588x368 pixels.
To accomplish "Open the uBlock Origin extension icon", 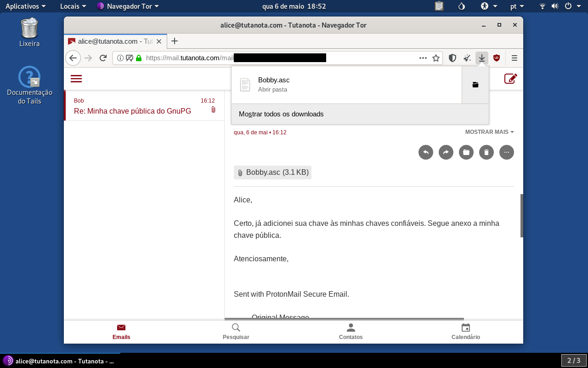I will click(x=497, y=58).
